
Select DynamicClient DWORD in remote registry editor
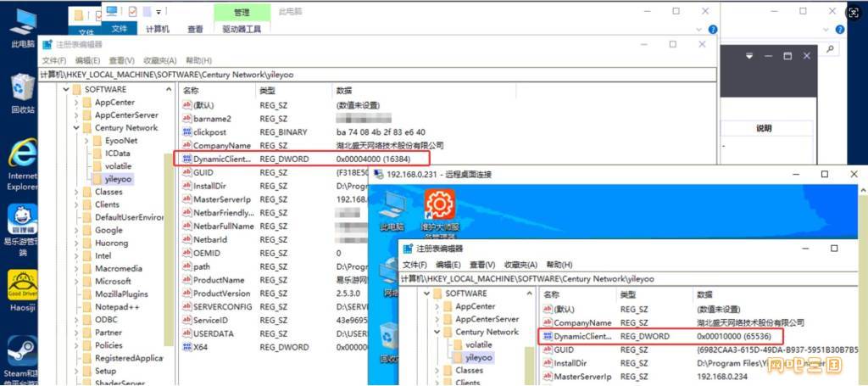point(578,336)
